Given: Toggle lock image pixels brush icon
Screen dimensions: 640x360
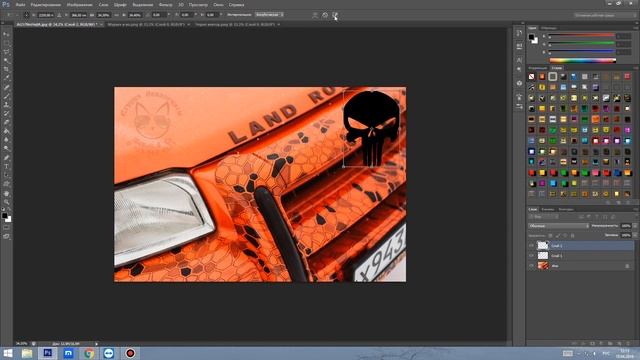Looking at the screenshot, I should pos(558,236).
